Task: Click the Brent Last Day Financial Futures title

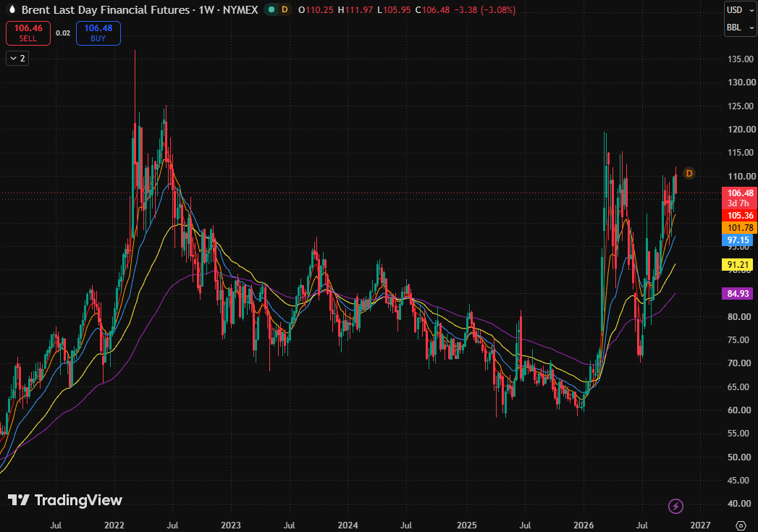Action: click(x=106, y=9)
